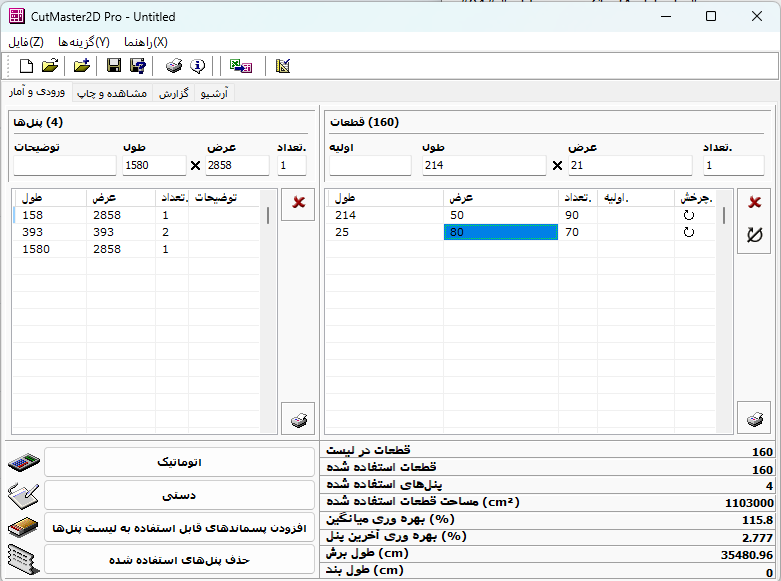The width and height of the screenshot is (781, 581).
Task: Toggle the no-rotation button beside the pieces list
Action: (754, 236)
